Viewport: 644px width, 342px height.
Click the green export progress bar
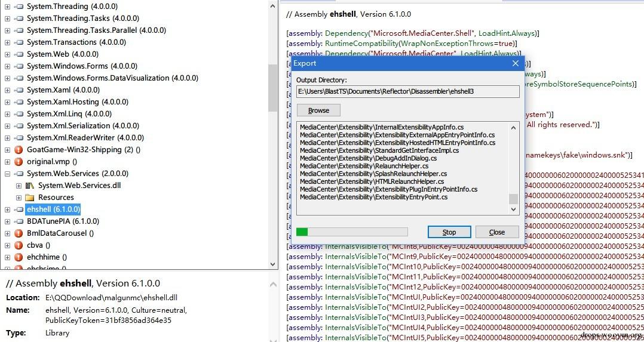pyautogui.click(x=352, y=232)
